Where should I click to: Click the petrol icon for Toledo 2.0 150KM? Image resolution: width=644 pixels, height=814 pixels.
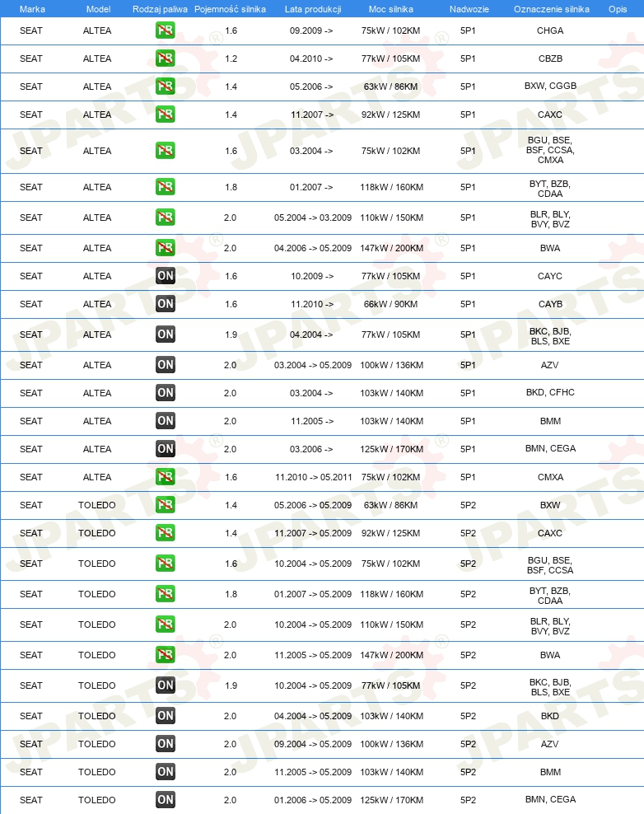click(x=165, y=625)
